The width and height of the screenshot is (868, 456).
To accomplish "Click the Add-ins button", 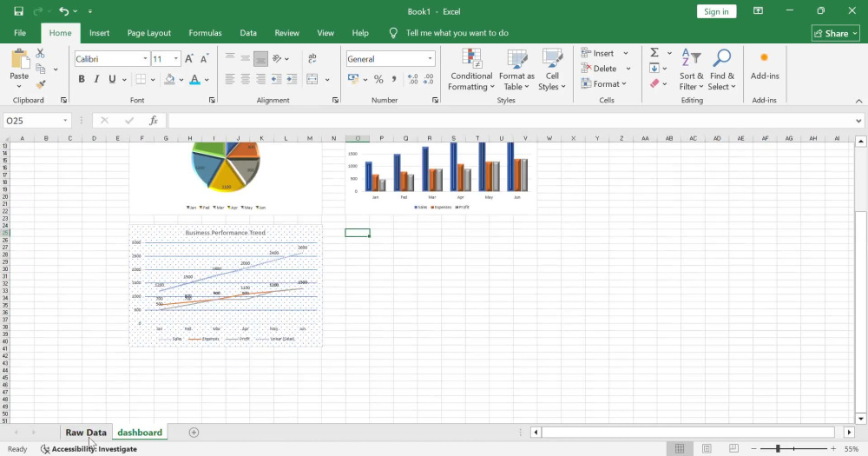I will 765,66.
